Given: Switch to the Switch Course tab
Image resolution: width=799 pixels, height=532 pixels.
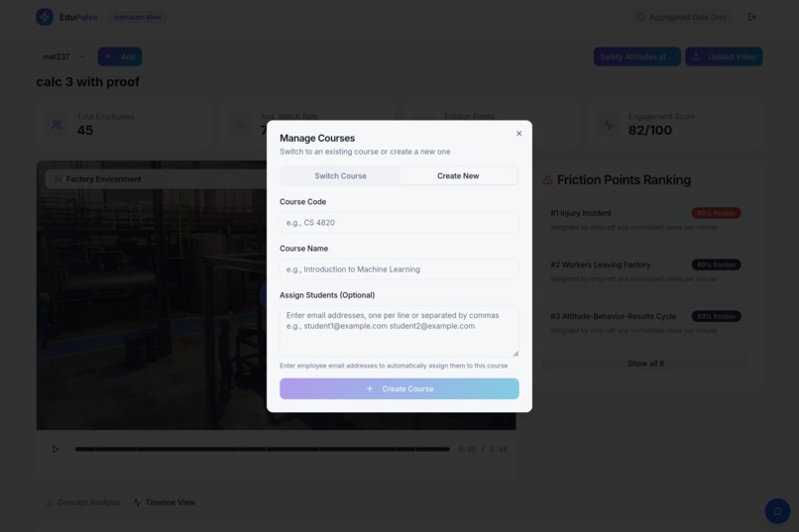Looking at the screenshot, I should pos(340,175).
